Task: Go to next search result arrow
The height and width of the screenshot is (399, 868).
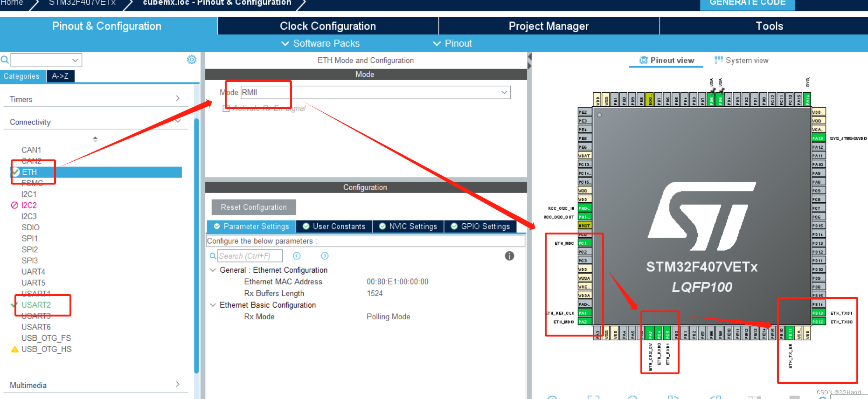Action: tap(325, 256)
